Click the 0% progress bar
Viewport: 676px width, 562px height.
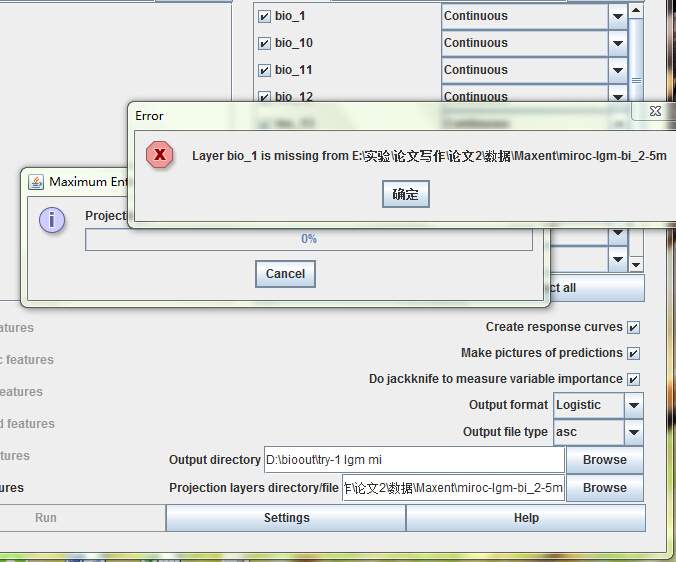309,239
